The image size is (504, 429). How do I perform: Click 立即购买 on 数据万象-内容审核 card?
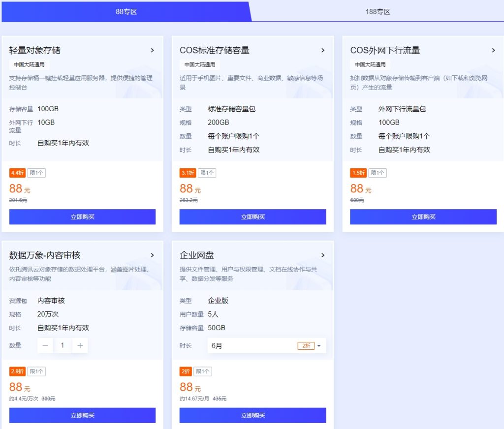(83, 415)
